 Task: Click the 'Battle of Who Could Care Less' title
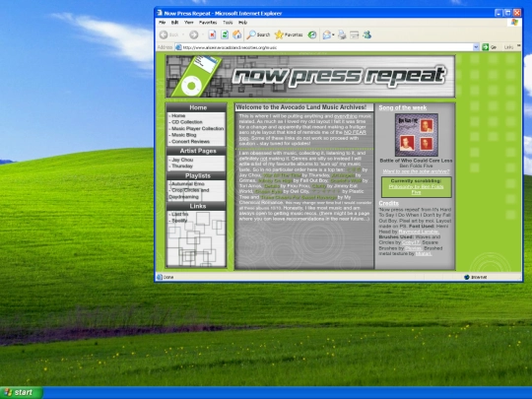(416, 161)
